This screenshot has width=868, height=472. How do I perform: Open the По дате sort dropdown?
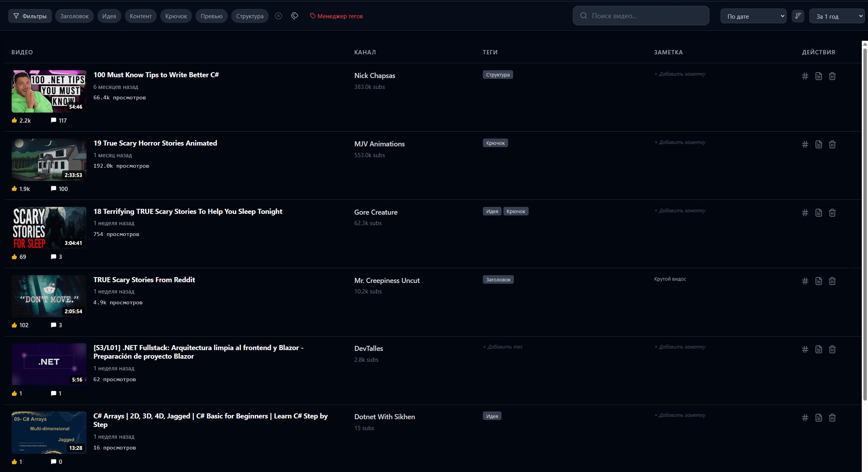[x=753, y=16]
